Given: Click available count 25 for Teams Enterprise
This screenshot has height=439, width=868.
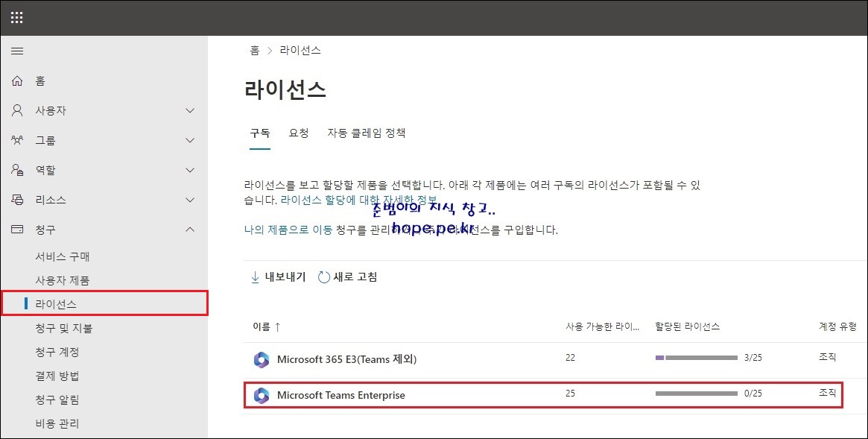Looking at the screenshot, I should [x=570, y=394].
